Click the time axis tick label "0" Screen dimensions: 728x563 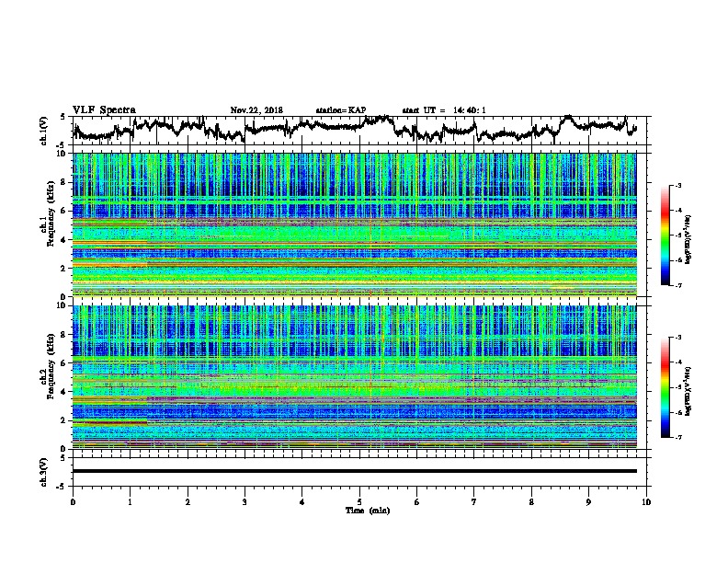point(73,502)
